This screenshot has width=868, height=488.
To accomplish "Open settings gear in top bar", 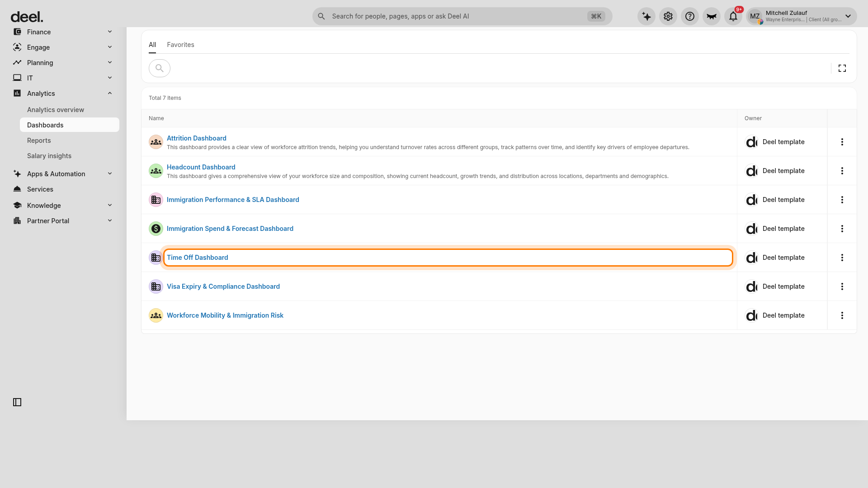I will [668, 16].
